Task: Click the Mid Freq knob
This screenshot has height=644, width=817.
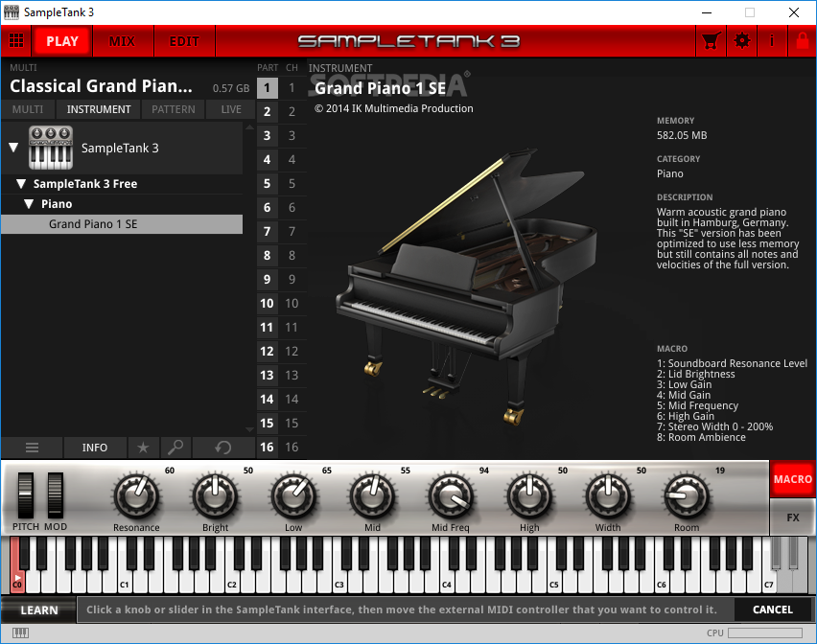Action: click(x=451, y=495)
